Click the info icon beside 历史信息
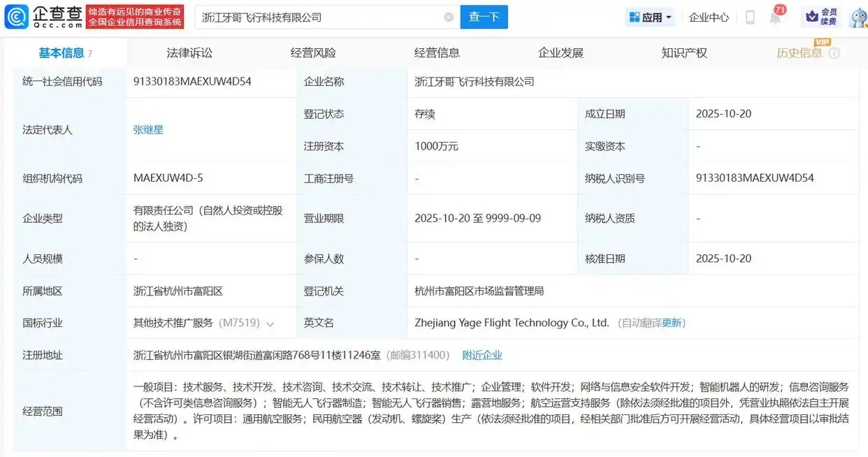 pos(834,53)
